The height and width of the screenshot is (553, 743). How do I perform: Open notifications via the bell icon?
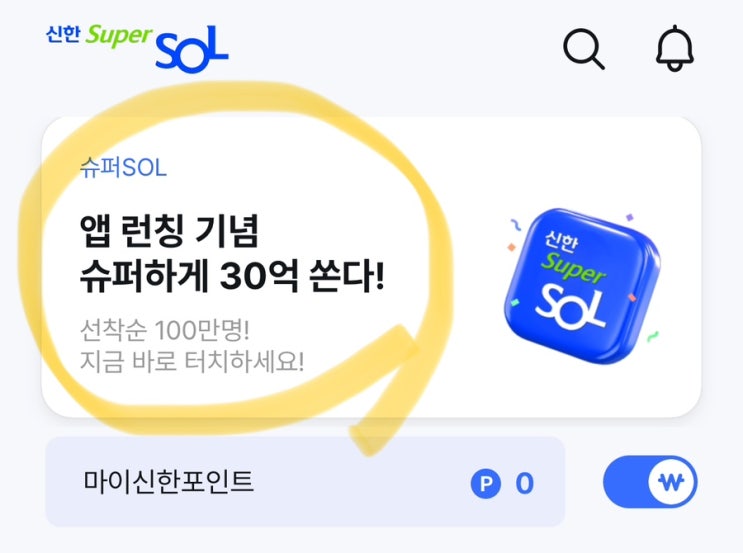point(675,48)
